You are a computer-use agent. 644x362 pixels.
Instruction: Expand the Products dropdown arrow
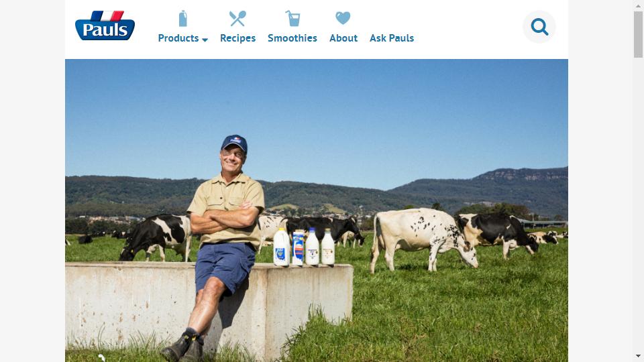205,40
